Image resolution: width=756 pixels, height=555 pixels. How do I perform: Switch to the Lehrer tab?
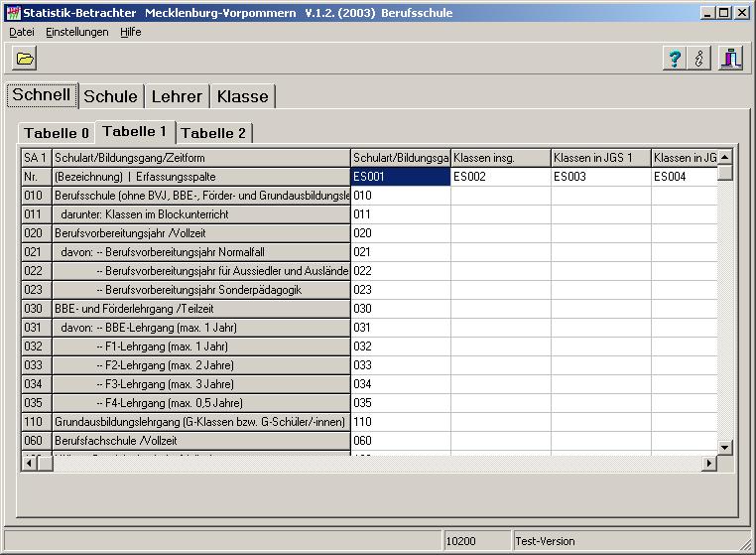tap(177, 96)
